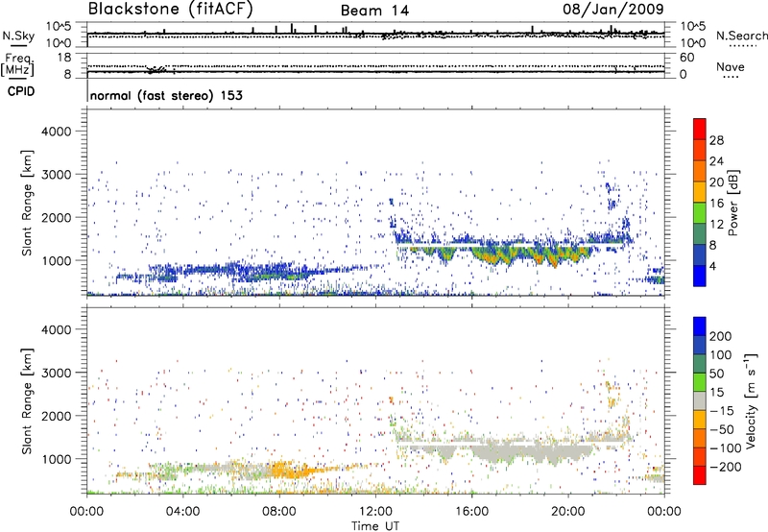Click the Slant Range label of velocity panel
This screenshot has height=532, width=768.
point(27,401)
